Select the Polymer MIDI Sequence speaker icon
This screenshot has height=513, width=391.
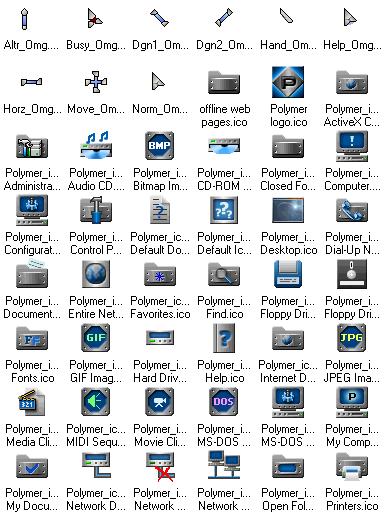pyautogui.click(x=96, y=401)
